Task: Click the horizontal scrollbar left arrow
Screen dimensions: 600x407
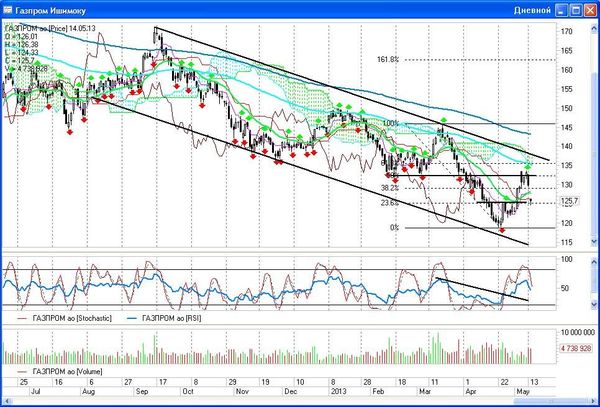Action: pyautogui.click(x=7, y=400)
